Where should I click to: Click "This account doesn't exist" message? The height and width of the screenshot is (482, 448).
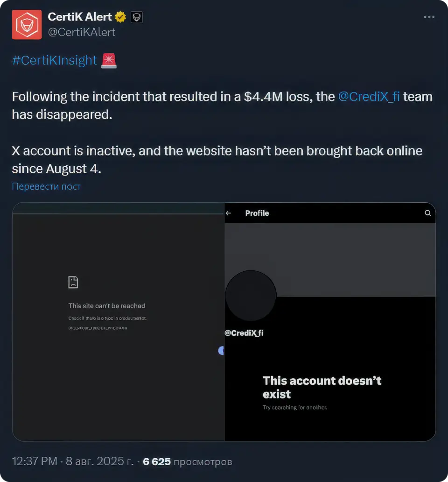point(322,387)
